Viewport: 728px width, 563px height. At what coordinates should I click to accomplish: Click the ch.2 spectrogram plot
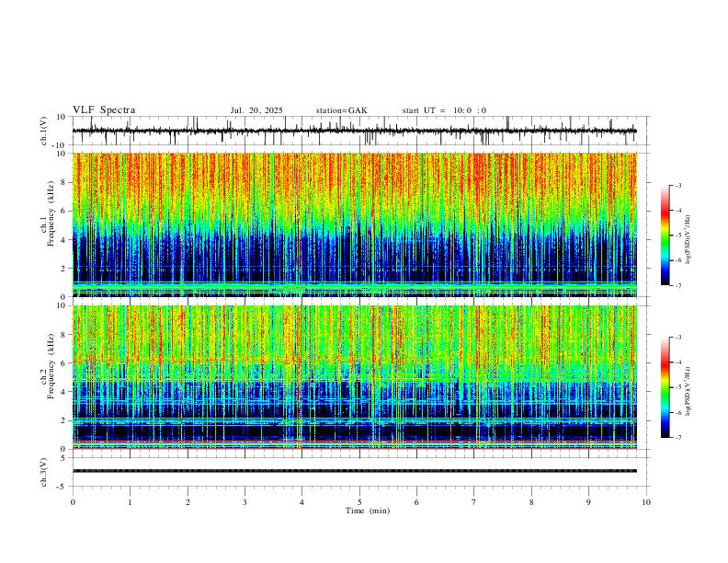pyautogui.click(x=354, y=377)
